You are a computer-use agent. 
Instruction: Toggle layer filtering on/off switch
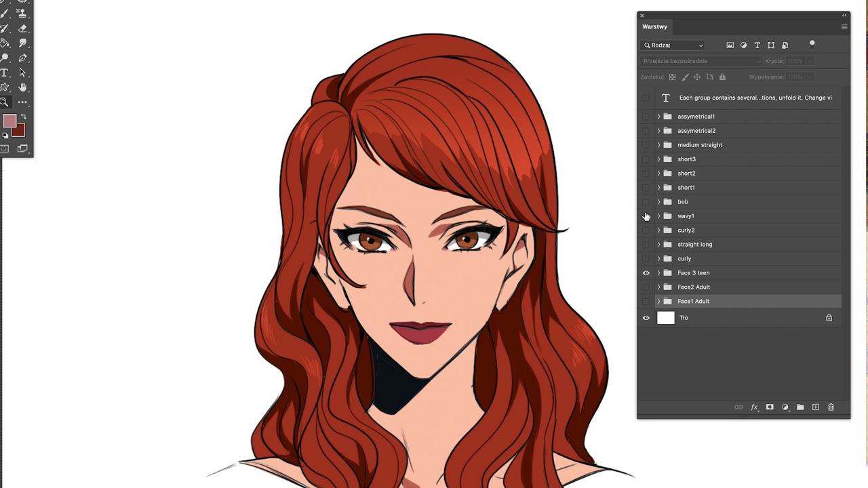812,45
